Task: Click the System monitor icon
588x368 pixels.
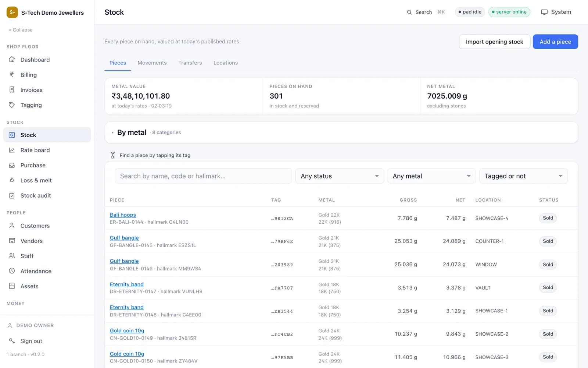Action: pyautogui.click(x=544, y=12)
